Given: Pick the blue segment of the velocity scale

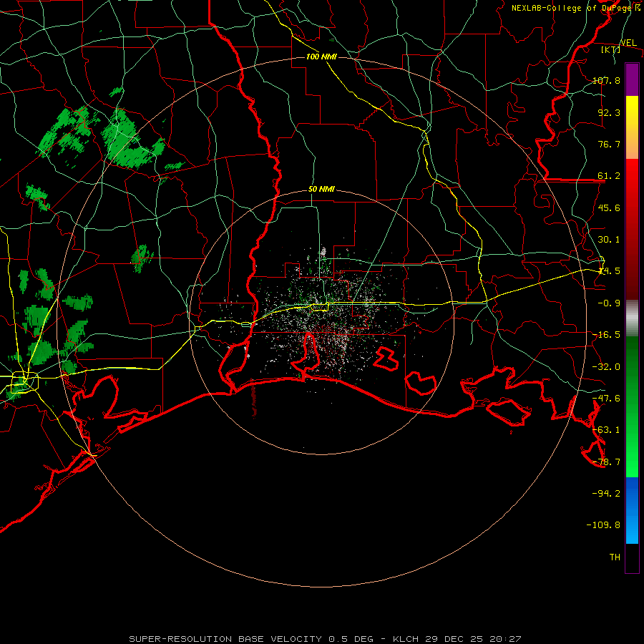Looking at the screenshot, I should (632, 510).
